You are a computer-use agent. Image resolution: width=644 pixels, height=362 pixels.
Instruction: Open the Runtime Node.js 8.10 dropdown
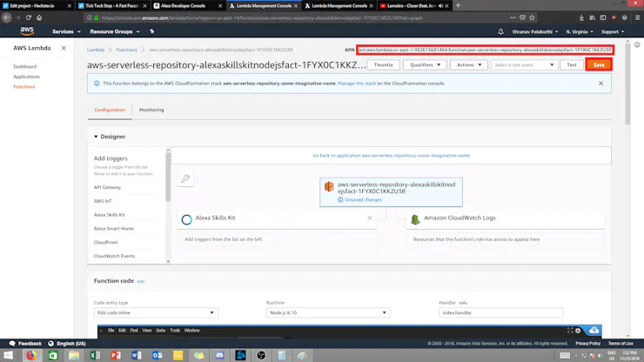328,312
